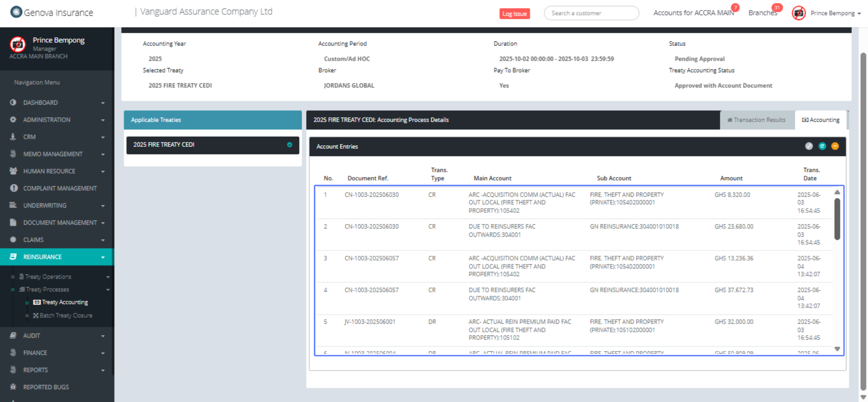The width and height of the screenshot is (868, 402).
Task: Click the user avatar in the top bar
Action: click(798, 13)
